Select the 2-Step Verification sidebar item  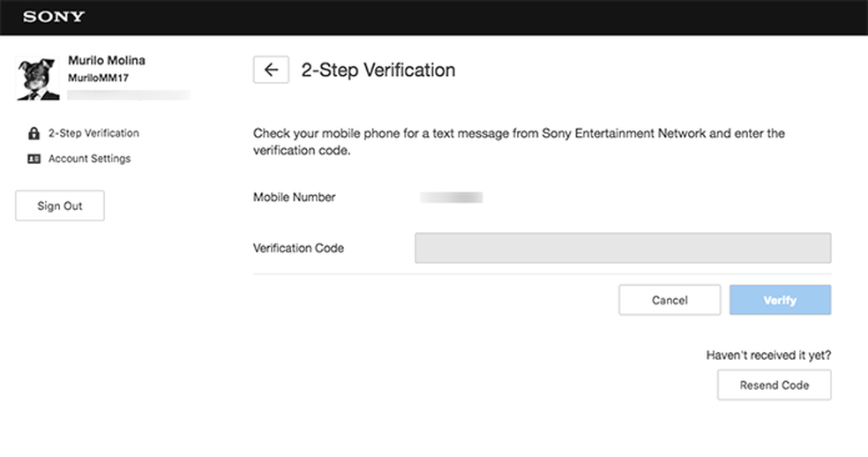pyautogui.click(x=94, y=133)
